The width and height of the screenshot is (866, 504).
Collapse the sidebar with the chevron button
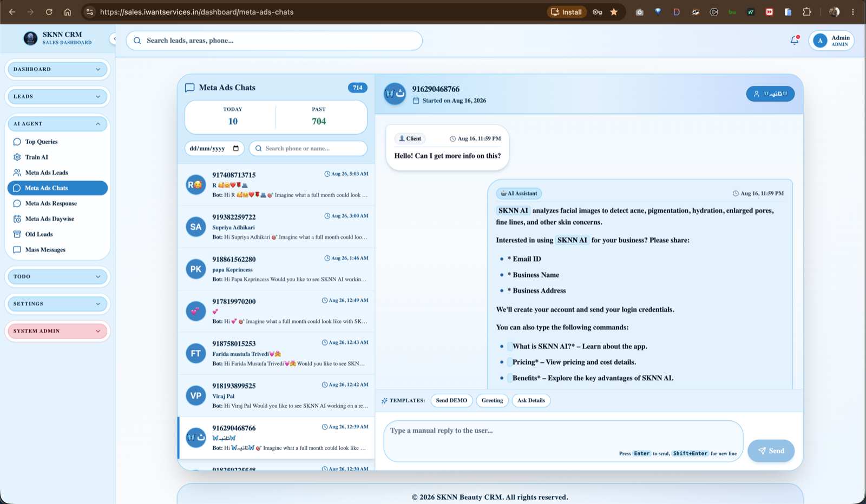coord(114,39)
